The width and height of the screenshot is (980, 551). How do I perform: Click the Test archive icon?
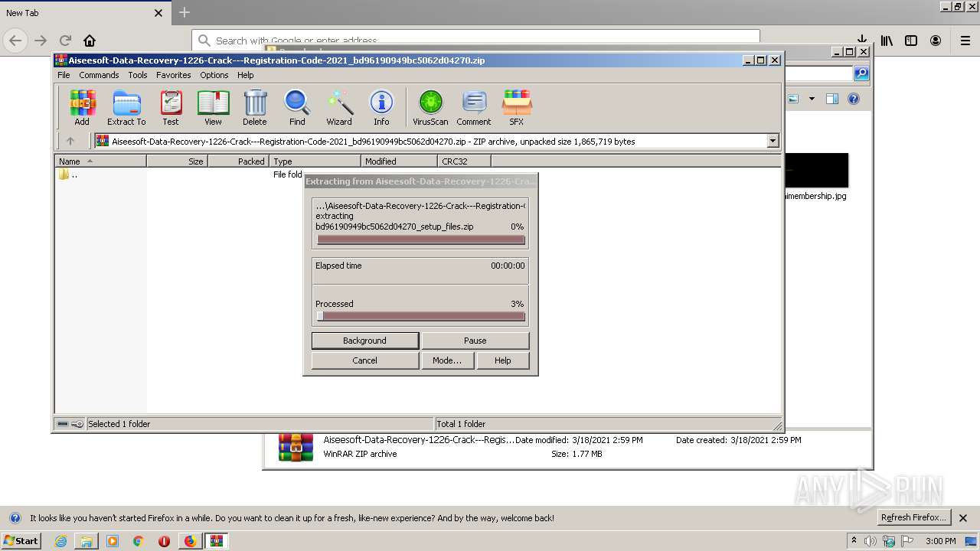pyautogui.click(x=171, y=107)
